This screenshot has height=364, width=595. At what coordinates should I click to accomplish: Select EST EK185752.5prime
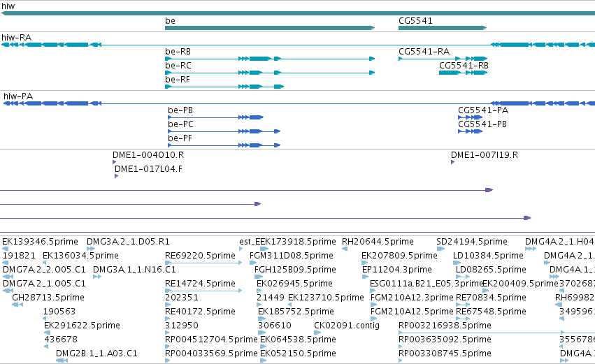tap(296, 312)
